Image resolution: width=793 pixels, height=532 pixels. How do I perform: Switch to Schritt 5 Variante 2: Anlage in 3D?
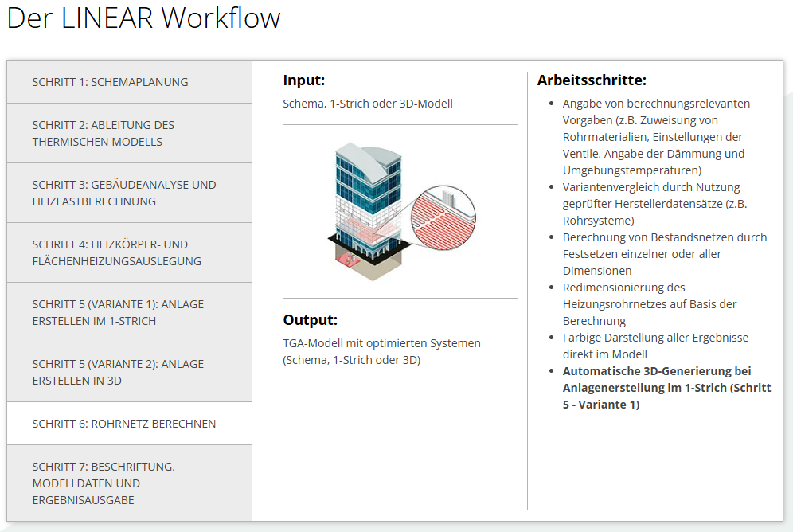pyautogui.click(x=118, y=372)
